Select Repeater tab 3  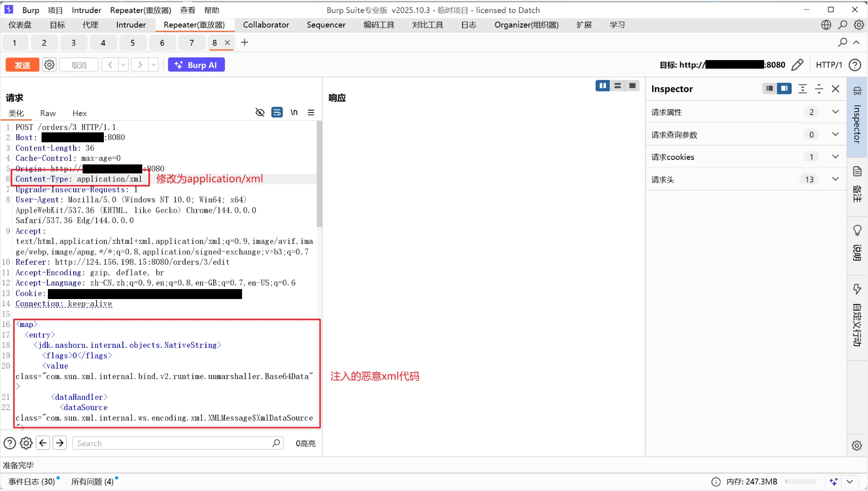click(74, 43)
